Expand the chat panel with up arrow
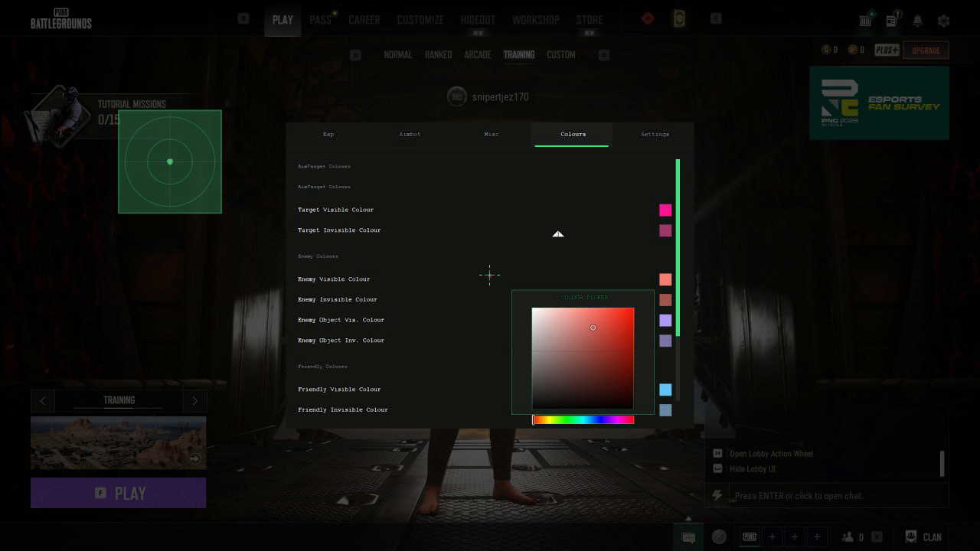The width and height of the screenshot is (980, 551). (688, 519)
